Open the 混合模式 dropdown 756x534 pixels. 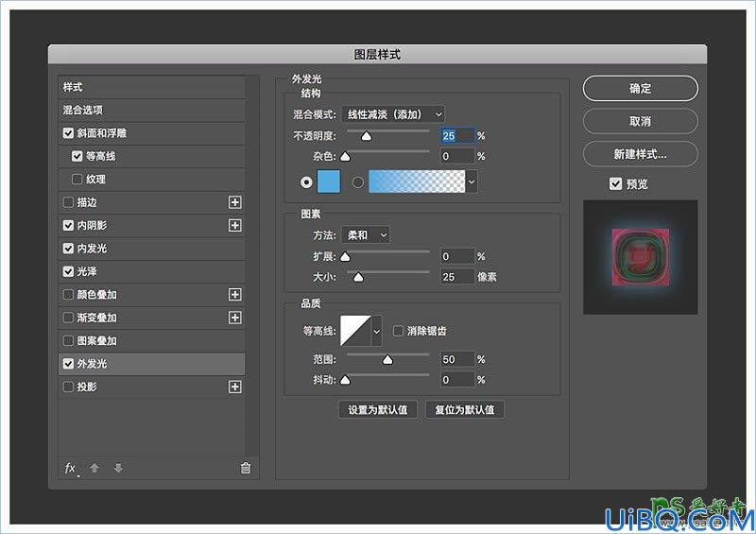[x=393, y=114]
